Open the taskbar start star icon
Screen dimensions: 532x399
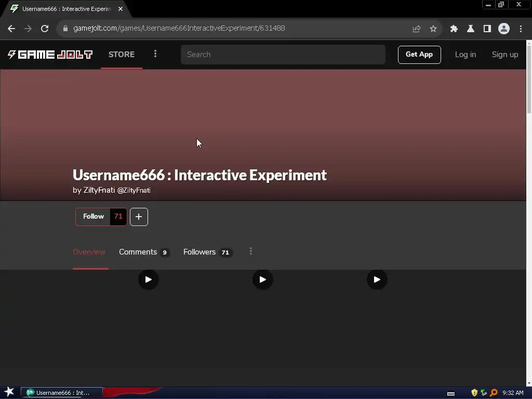pos(9,392)
